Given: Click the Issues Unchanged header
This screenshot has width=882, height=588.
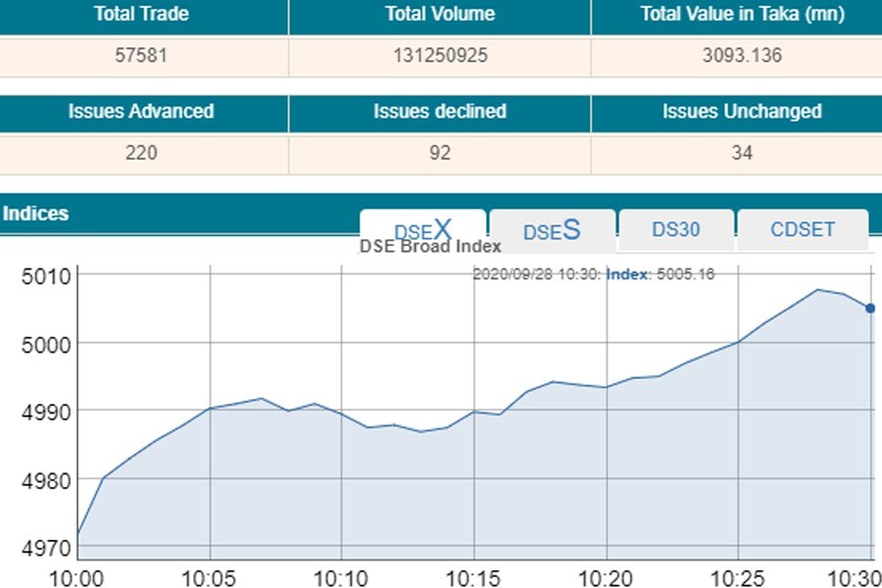Looking at the screenshot, I should (x=742, y=112).
